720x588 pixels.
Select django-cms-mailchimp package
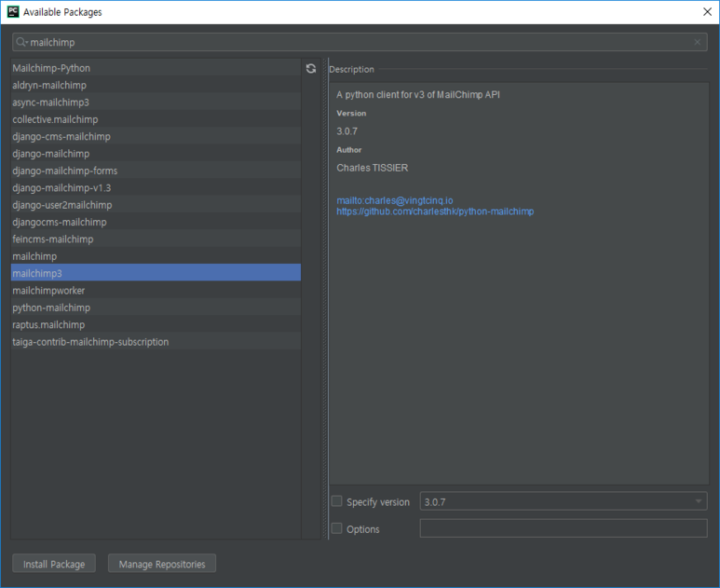click(x=156, y=136)
